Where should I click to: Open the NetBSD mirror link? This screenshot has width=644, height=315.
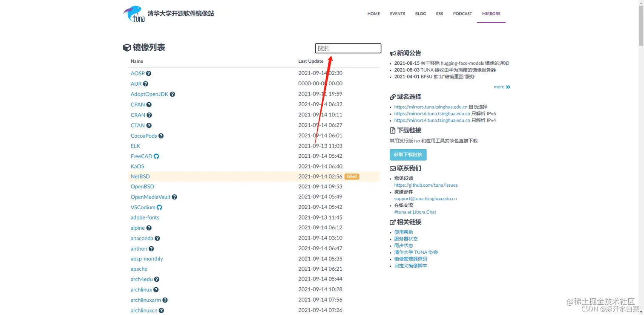140,176
